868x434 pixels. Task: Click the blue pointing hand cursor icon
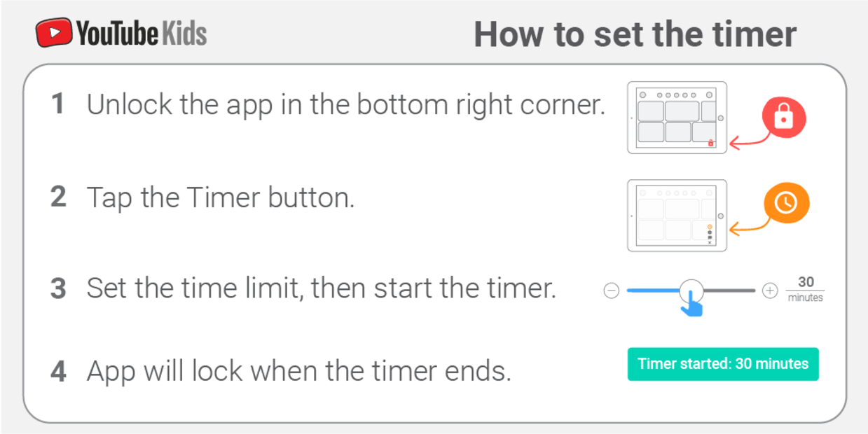click(692, 304)
